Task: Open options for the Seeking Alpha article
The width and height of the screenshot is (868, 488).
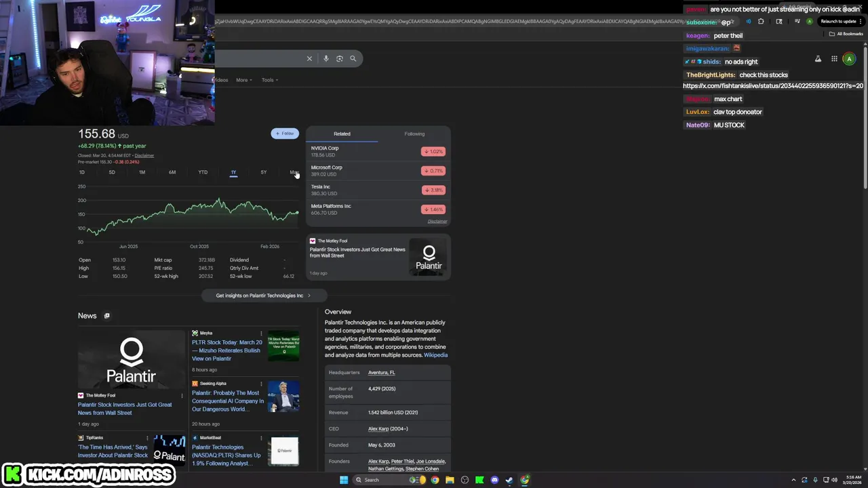Action: 261,384
